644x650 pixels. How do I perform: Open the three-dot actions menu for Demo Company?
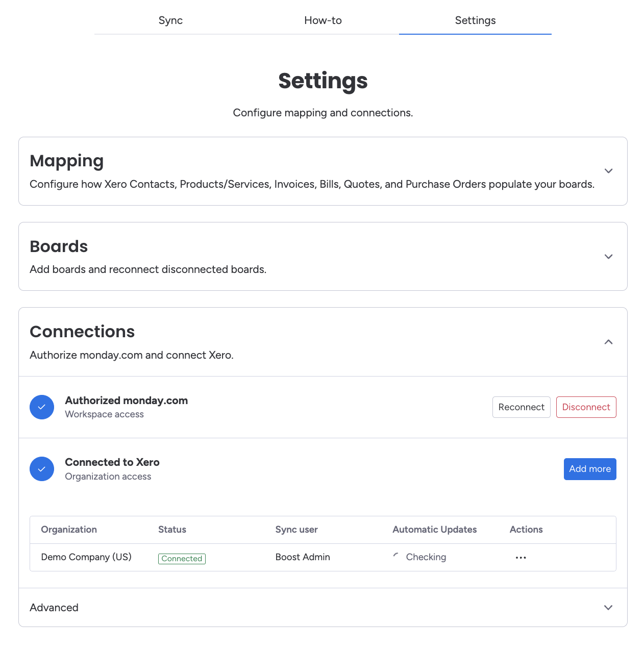point(521,558)
